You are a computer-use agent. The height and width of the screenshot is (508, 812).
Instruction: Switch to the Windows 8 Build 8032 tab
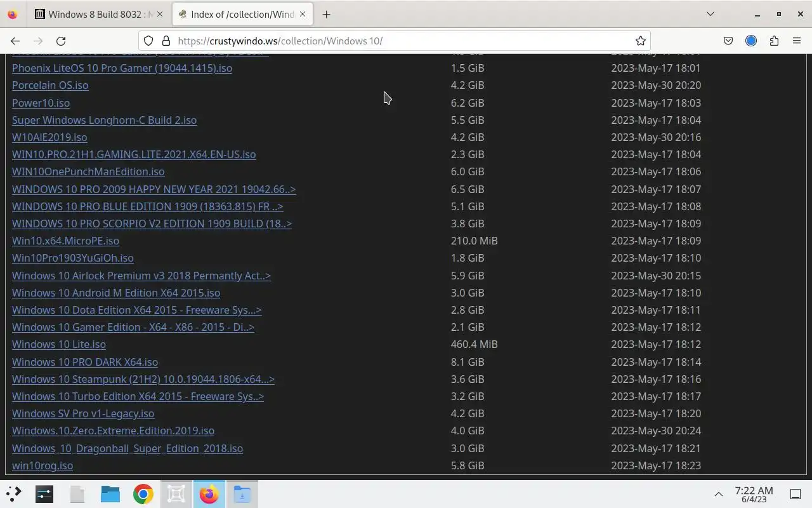pyautogui.click(x=99, y=14)
